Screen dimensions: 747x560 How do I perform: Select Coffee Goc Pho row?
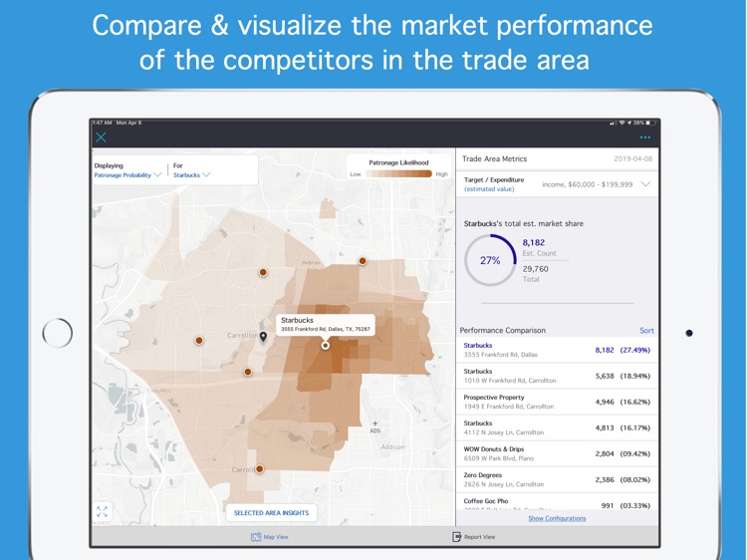click(x=557, y=502)
